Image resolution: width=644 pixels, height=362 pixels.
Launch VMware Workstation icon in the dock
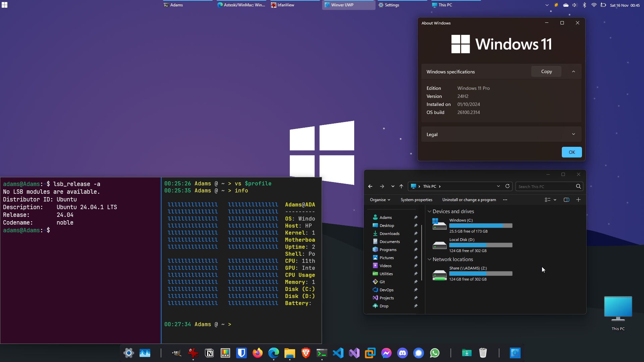point(370,353)
